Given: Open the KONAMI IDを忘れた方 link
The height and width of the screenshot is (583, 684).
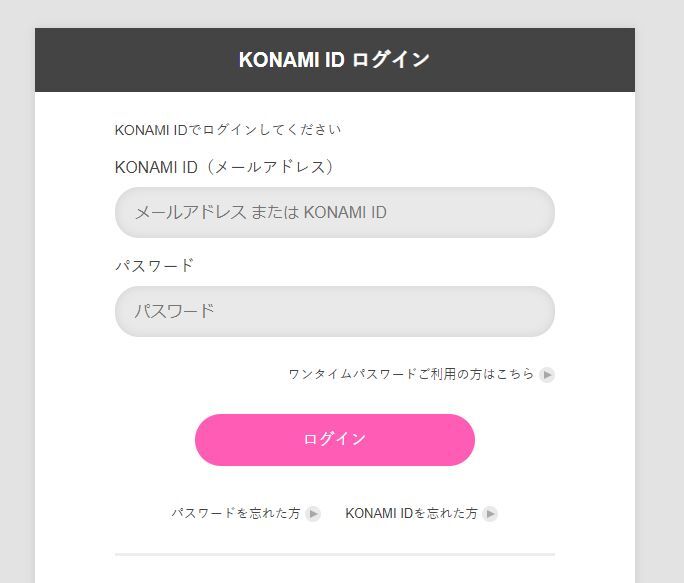Looking at the screenshot, I should [411, 513].
